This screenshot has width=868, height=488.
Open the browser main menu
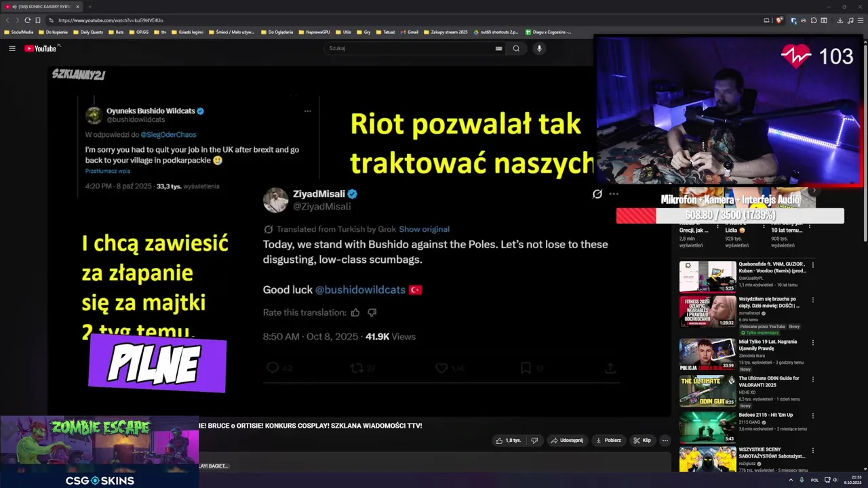[860, 20]
